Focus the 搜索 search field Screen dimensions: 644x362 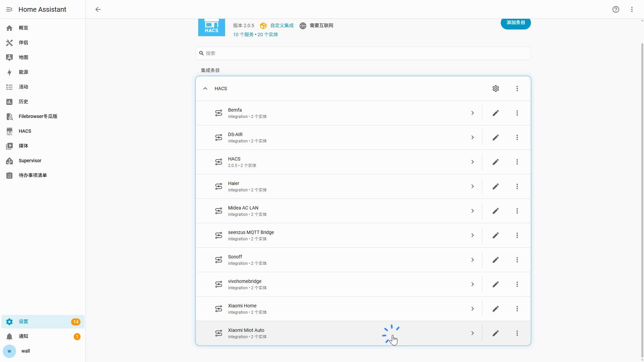pyautogui.click(x=363, y=53)
